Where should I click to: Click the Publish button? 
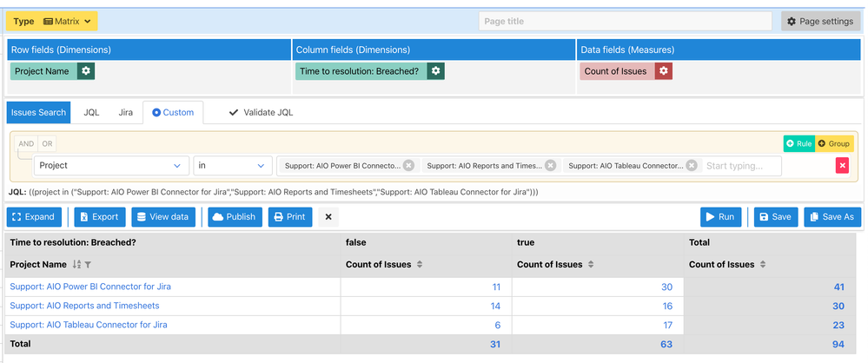click(x=235, y=217)
